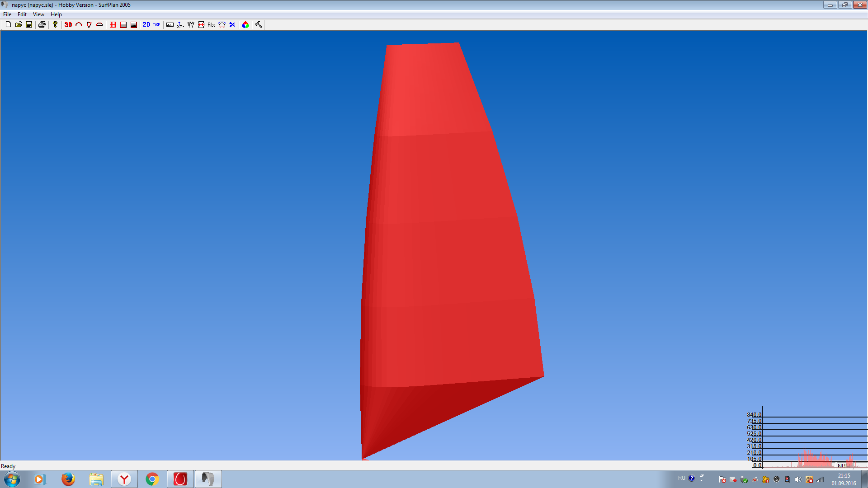Screen dimensions: 868x488
Task: Open the View menu
Action: [38, 14]
